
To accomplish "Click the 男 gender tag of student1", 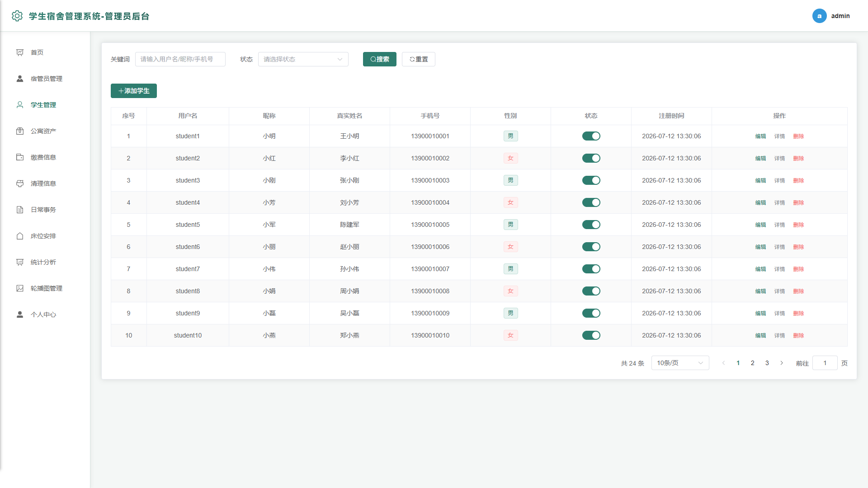I will (510, 136).
